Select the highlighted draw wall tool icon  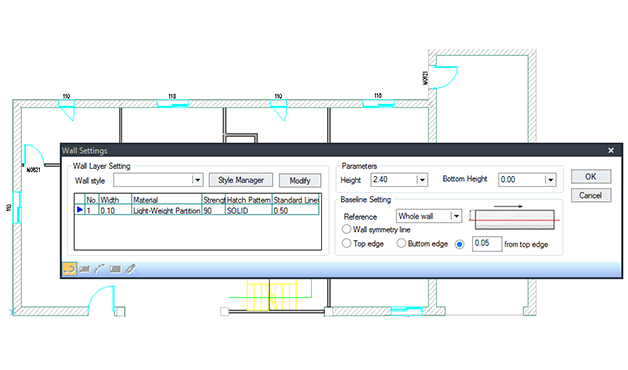(x=69, y=269)
